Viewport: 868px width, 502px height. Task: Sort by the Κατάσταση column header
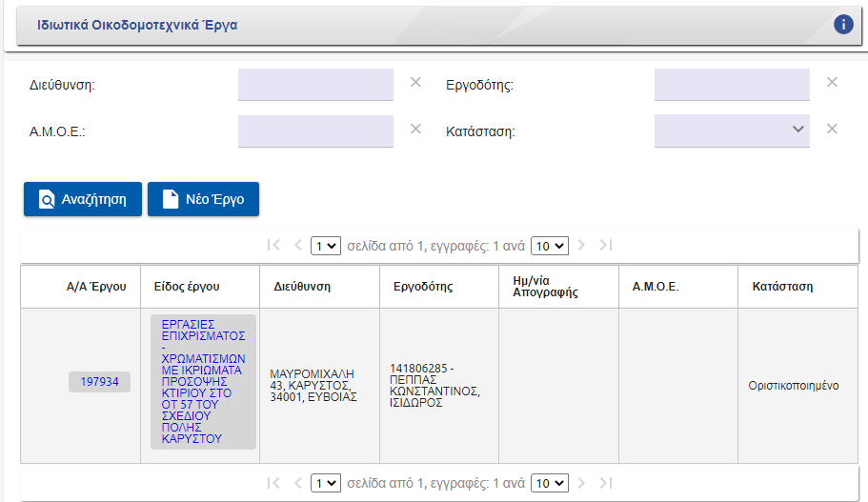point(782,286)
